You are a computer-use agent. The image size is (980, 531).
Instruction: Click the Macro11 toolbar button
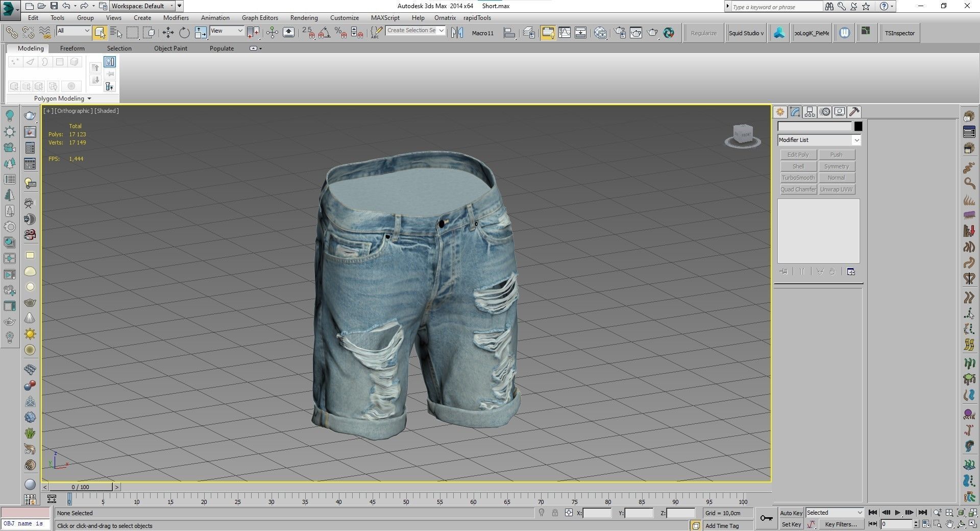point(483,33)
